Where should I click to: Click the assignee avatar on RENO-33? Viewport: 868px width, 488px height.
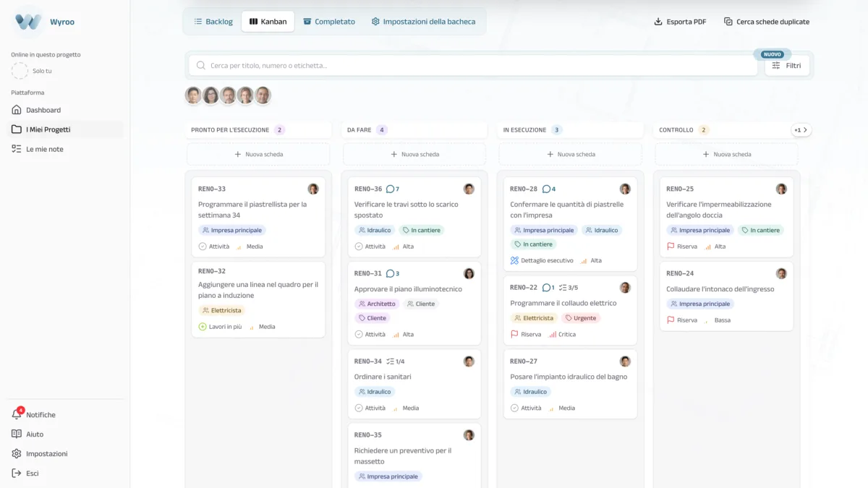coord(313,189)
